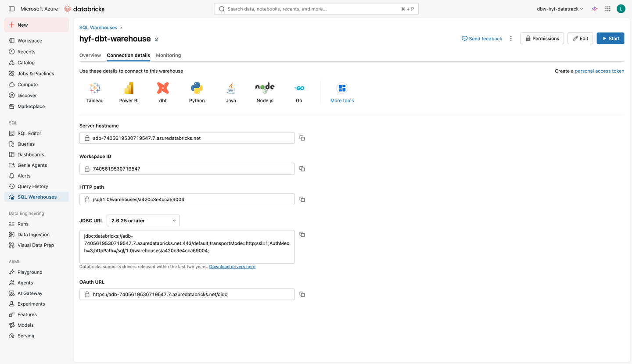The height and width of the screenshot is (364, 632).
Task: Open the dbw-hyf-datatrack workspace switcher
Action: (560, 9)
